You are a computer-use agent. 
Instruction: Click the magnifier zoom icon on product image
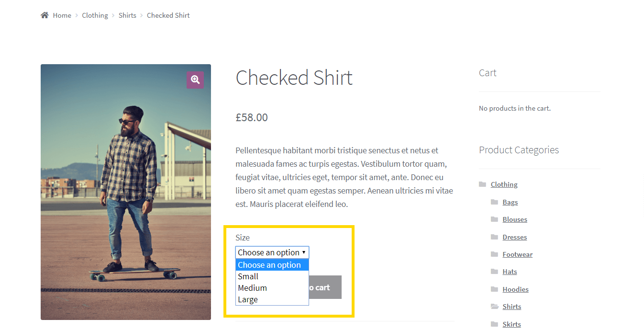[195, 80]
